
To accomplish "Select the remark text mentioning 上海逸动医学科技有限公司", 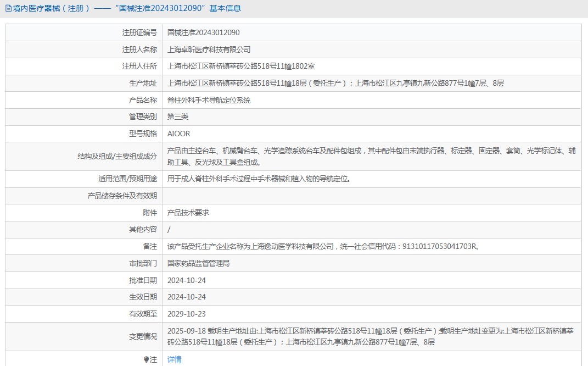I will (324, 246).
